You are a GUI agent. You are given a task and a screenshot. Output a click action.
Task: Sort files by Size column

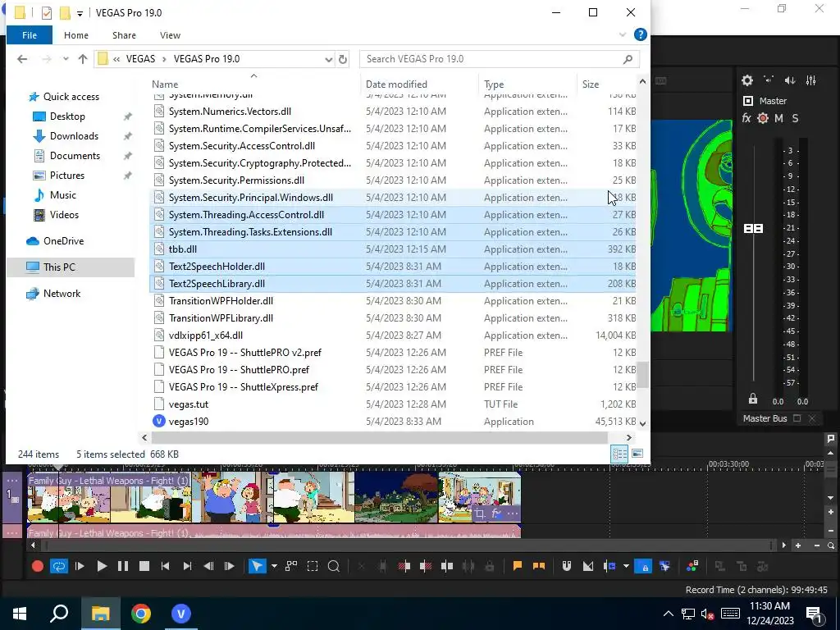tap(591, 84)
